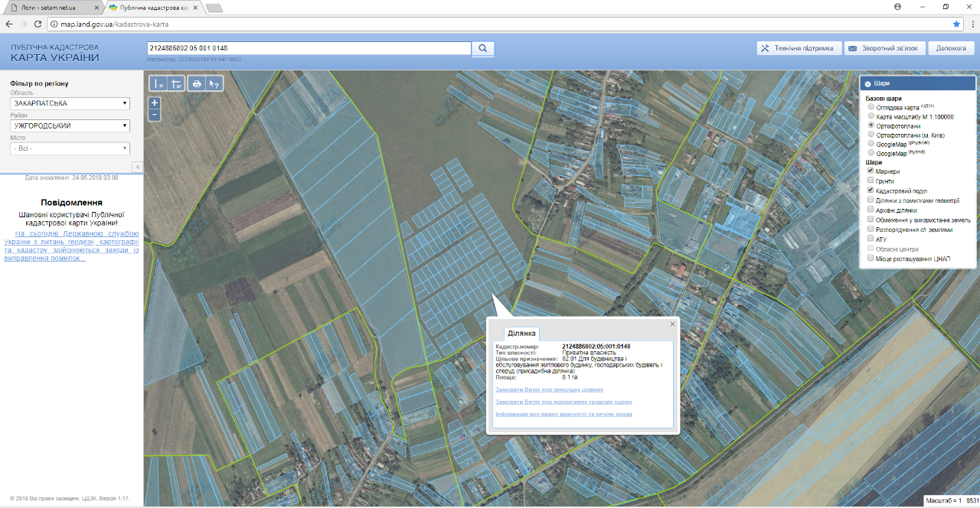Open Область dropdown ЗАКАРПАТСЬКА
The image size is (980, 508).
[x=70, y=103]
